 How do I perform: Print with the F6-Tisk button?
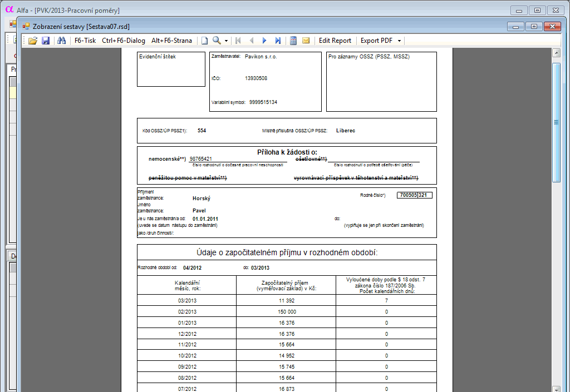85,41
